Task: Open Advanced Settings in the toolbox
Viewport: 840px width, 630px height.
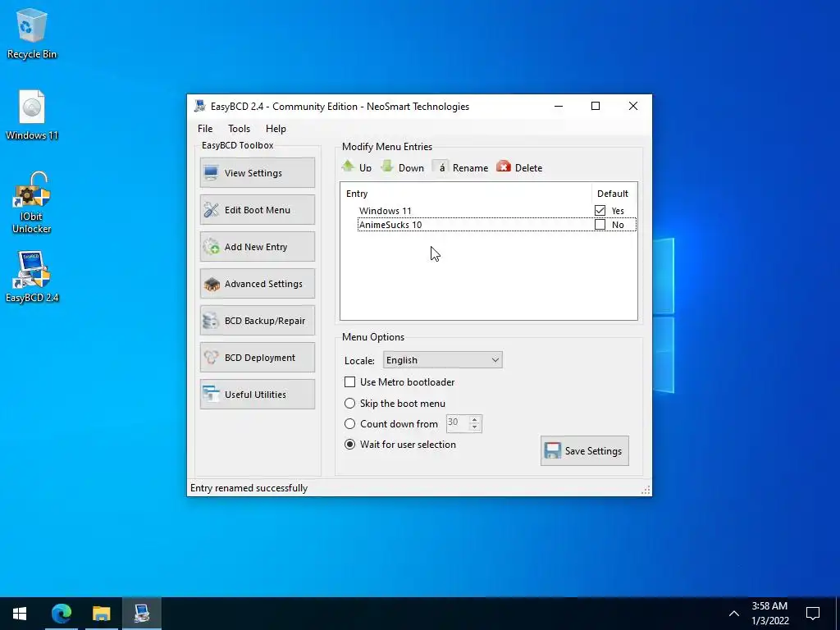Action: (257, 283)
